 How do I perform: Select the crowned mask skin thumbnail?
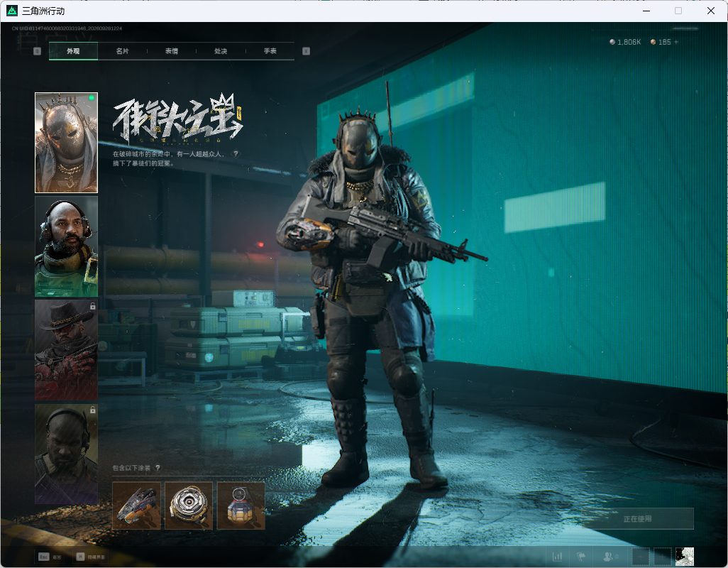pos(67,143)
